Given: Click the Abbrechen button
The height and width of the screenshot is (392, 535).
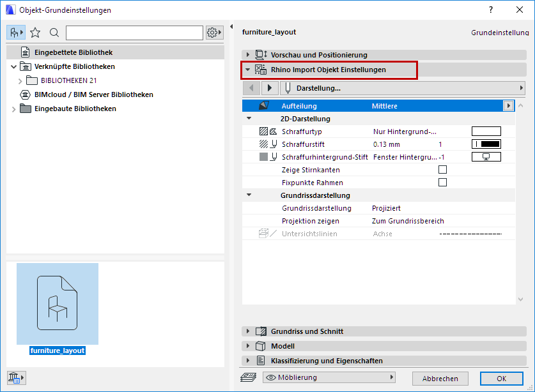Looking at the screenshot, I should (440, 378).
